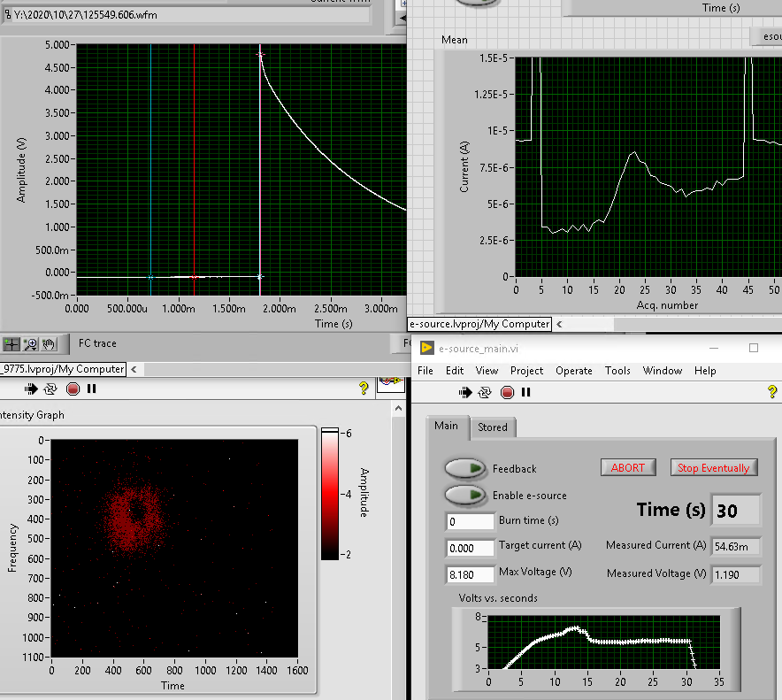Select the zoom magnifier tool in graph palette
The height and width of the screenshot is (700, 782).
[31, 343]
